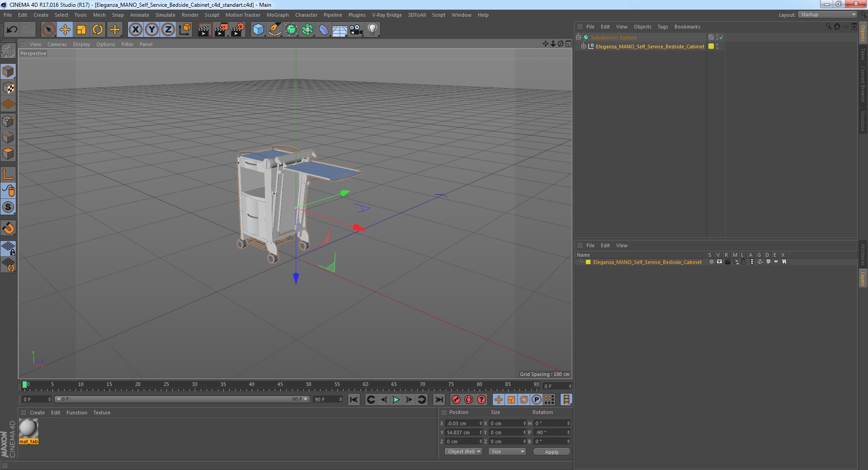
Task: Select the Move tool
Action: click(65, 30)
